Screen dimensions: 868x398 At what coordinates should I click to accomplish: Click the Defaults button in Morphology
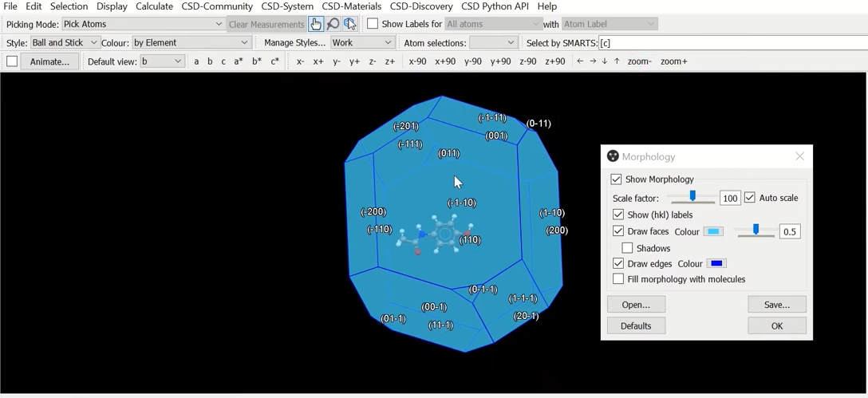coord(636,325)
